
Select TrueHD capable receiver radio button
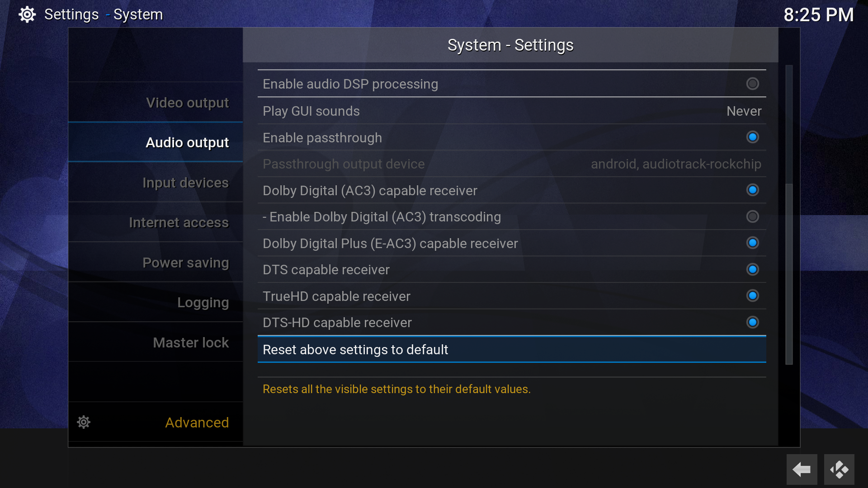754,296
